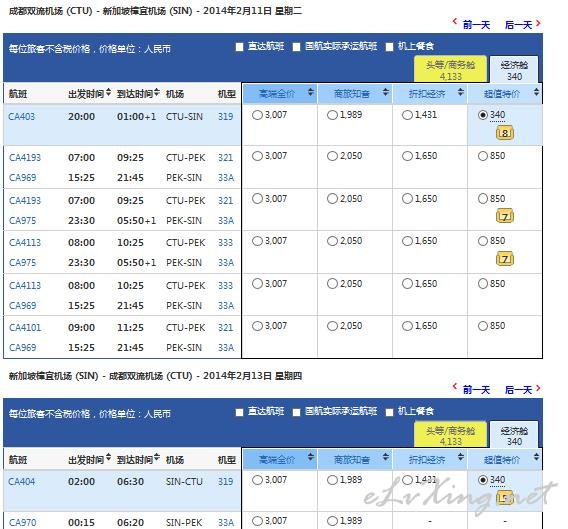Image resolution: width=568 pixels, height=529 pixels.
Task: Open the 经济舱 tab in bottom section
Action: pos(514,435)
